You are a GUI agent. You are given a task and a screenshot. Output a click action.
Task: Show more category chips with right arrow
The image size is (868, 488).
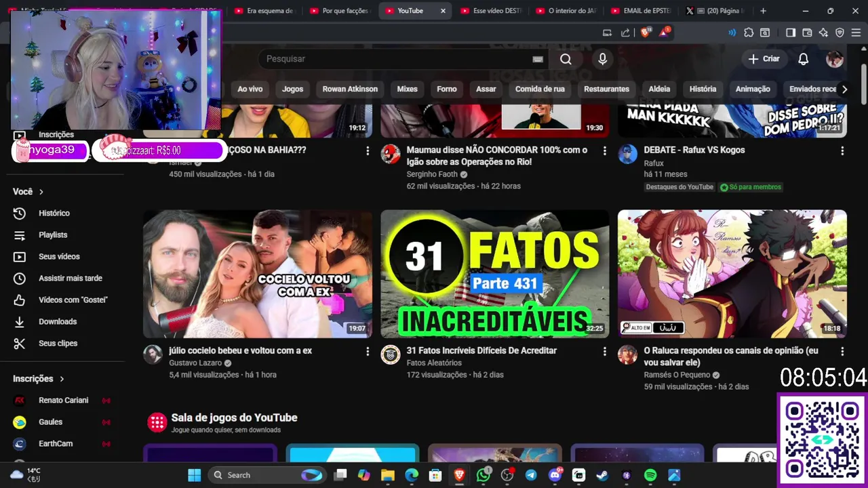[x=844, y=89]
